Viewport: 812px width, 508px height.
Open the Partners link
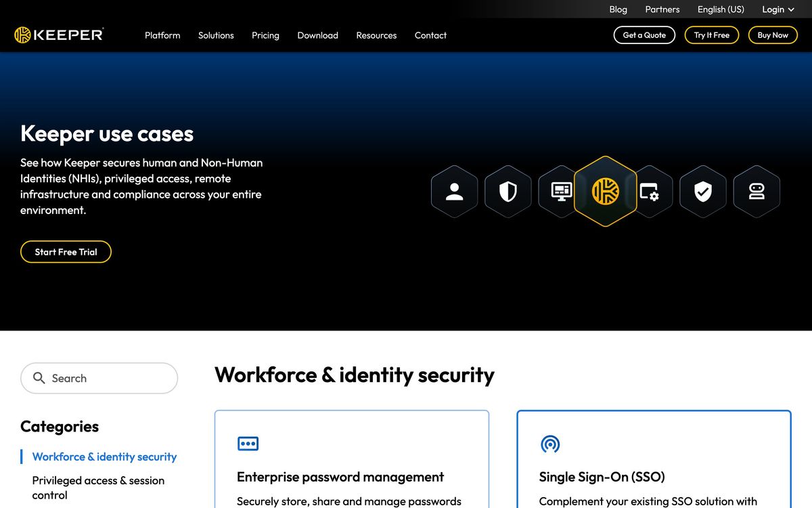(x=662, y=9)
